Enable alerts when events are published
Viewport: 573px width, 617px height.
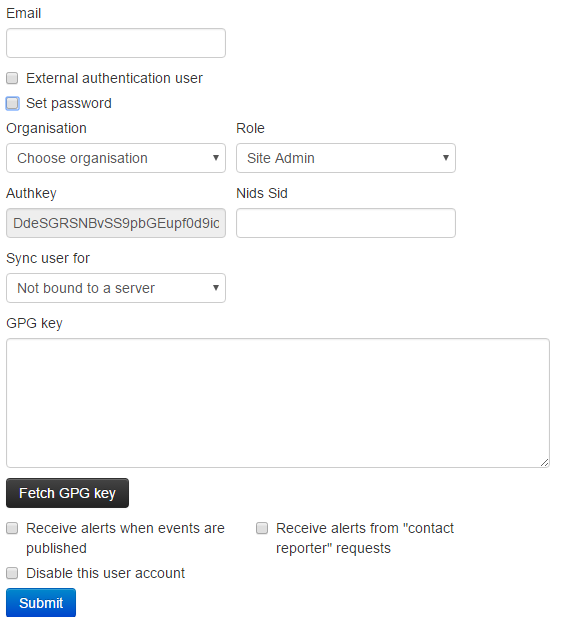[x=12, y=528]
